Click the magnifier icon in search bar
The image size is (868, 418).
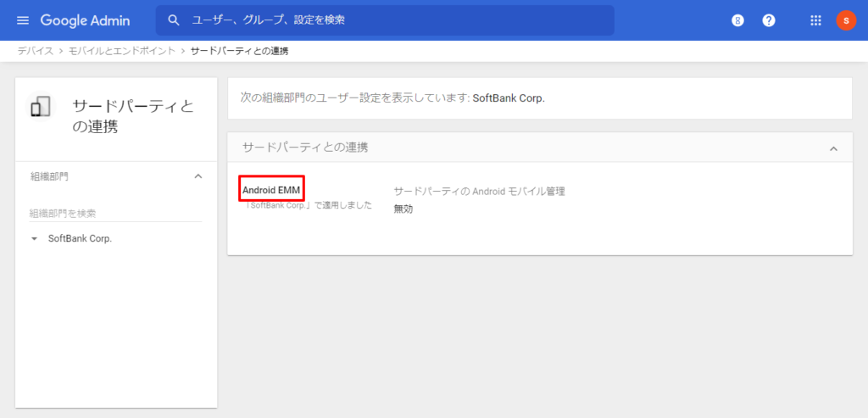pos(174,20)
